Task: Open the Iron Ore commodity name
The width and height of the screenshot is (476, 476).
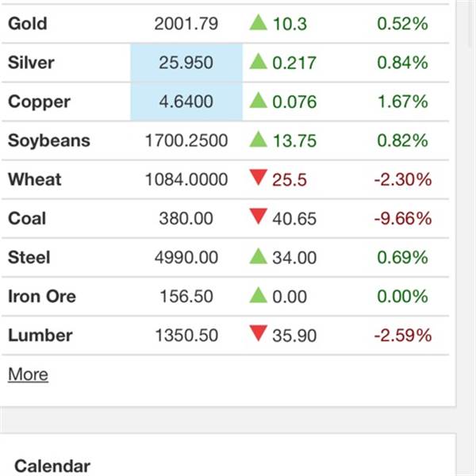Action: click(42, 296)
